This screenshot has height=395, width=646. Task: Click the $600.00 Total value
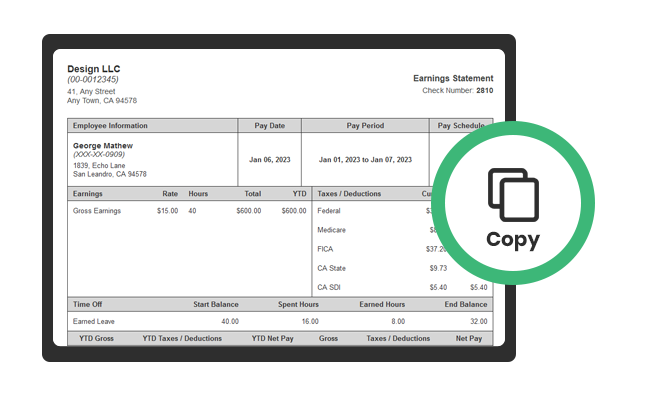248,211
